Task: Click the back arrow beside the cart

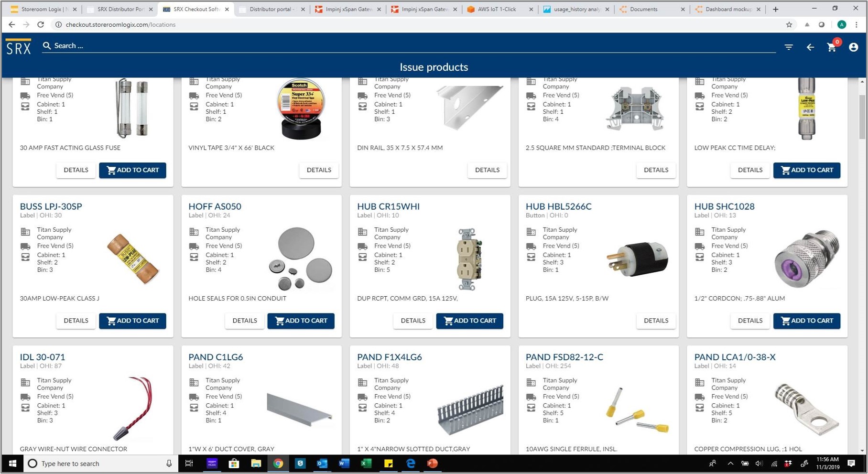Action: point(810,47)
